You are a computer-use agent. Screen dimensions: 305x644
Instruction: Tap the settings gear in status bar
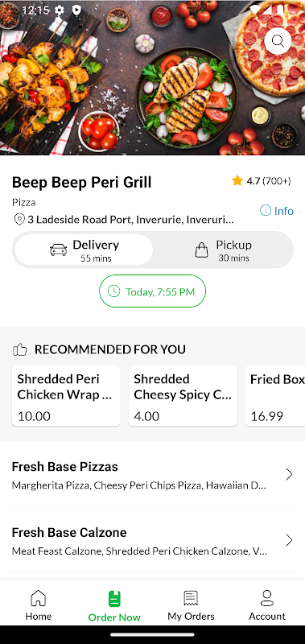60,10
